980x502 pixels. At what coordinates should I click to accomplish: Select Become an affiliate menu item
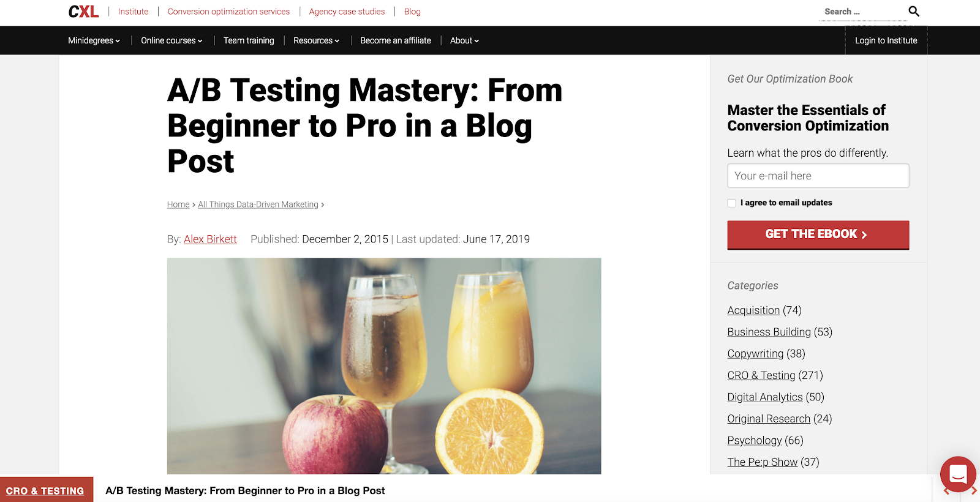click(396, 40)
